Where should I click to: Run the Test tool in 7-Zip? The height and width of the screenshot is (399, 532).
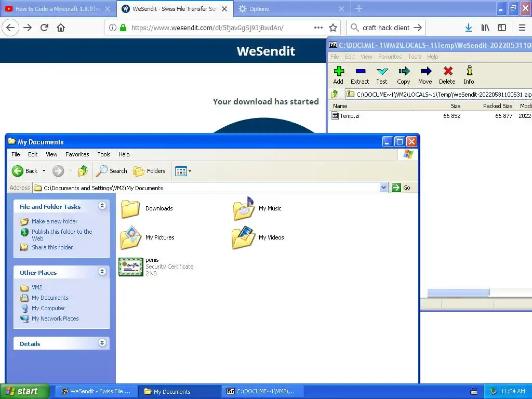(x=382, y=75)
